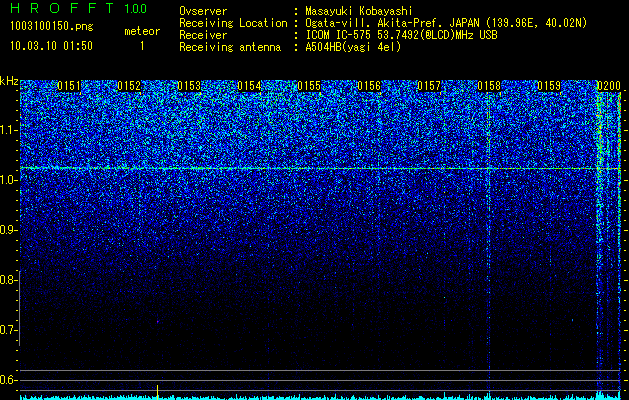Click the small magenta dot near 0.7 kHz
The width and height of the screenshot is (629, 400).
tap(158, 322)
